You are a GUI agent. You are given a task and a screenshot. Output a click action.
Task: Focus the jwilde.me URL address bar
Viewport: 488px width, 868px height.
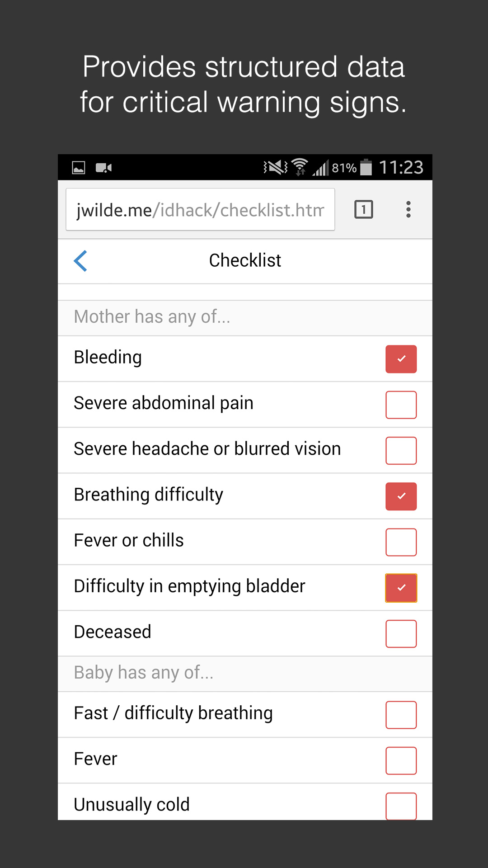(x=200, y=210)
